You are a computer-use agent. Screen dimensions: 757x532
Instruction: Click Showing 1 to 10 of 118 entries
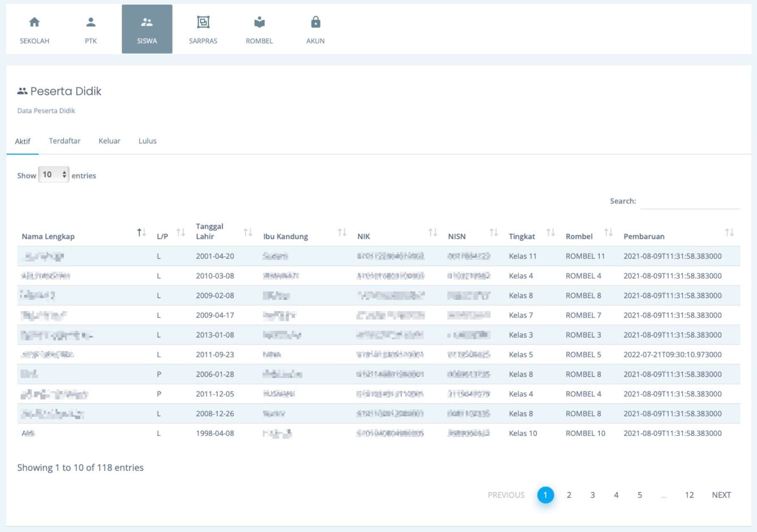point(80,467)
